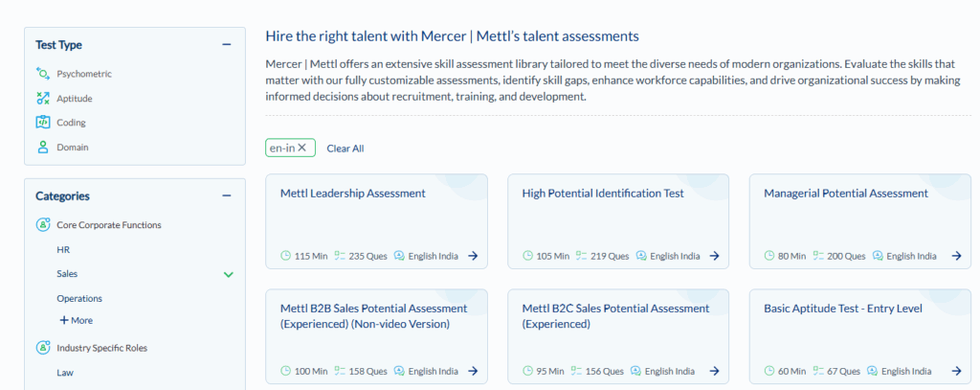Viewport: 980px width, 390px height.
Task: Open the Managerial Potential Assessment title
Action: [x=846, y=194]
